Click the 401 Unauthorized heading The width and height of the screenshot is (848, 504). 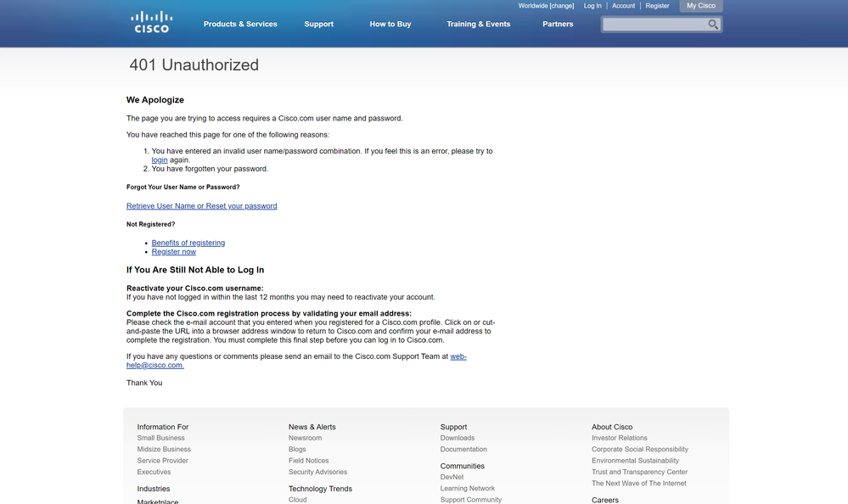click(194, 64)
